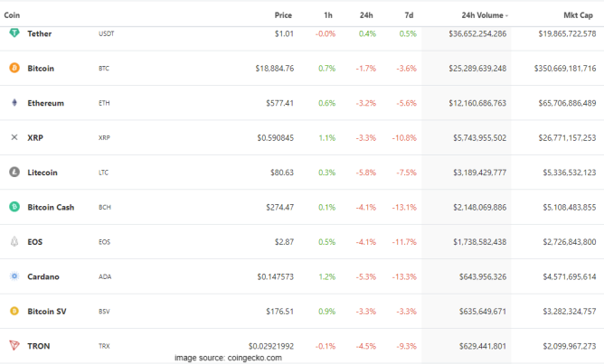Select TRON price $0.02921992
Image resolution: width=604 pixels, height=364 pixels.
click(x=270, y=346)
